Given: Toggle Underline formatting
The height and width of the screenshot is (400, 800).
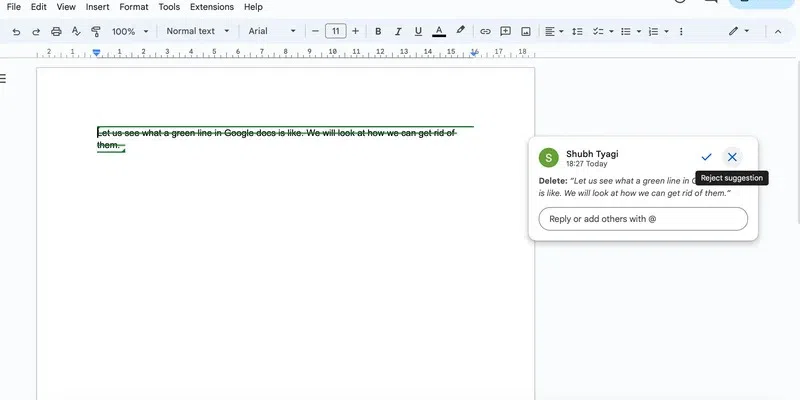Looking at the screenshot, I should point(418,32).
